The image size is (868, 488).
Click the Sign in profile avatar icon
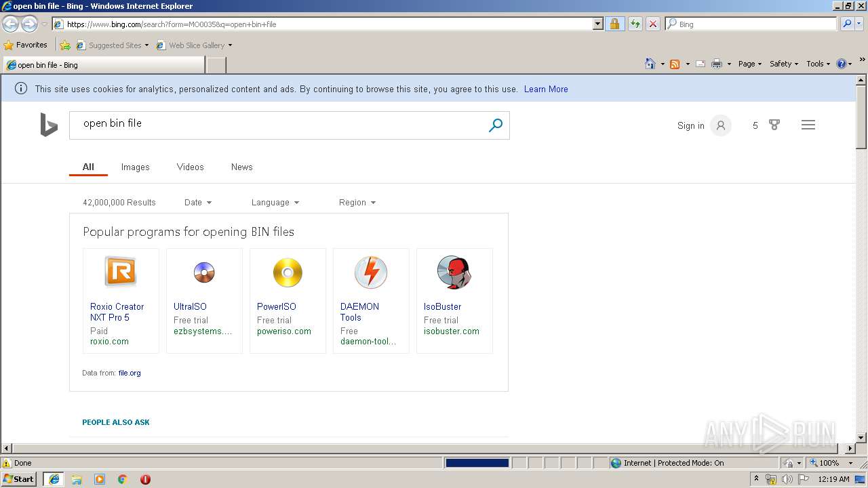(x=721, y=125)
